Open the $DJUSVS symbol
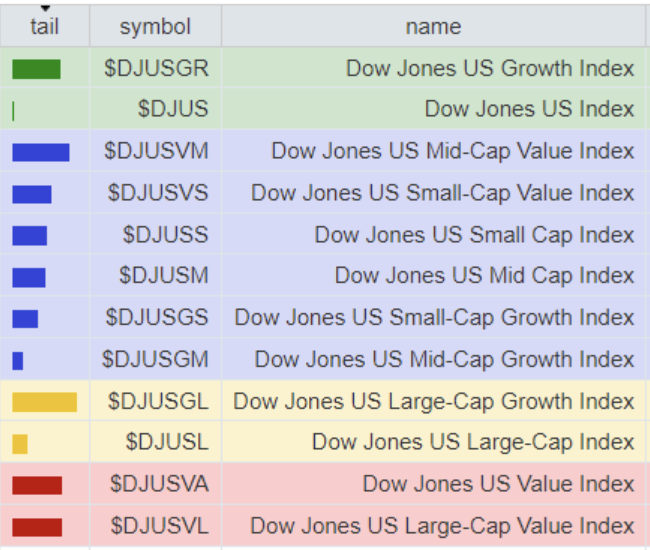The height and width of the screenshot is (550, 650). tap(158, 193)
